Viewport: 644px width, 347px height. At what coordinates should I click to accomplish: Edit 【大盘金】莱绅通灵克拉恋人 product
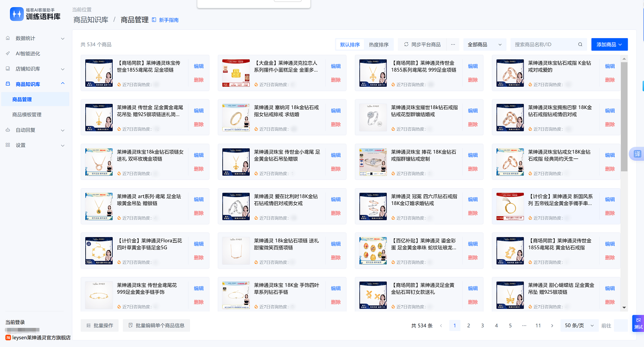point(336,66)
